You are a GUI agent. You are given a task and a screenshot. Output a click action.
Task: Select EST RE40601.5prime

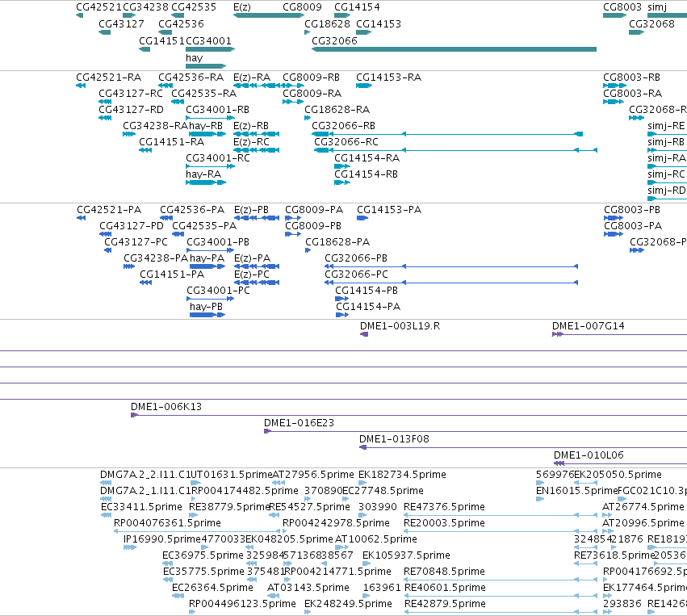(x=501, y=596)
